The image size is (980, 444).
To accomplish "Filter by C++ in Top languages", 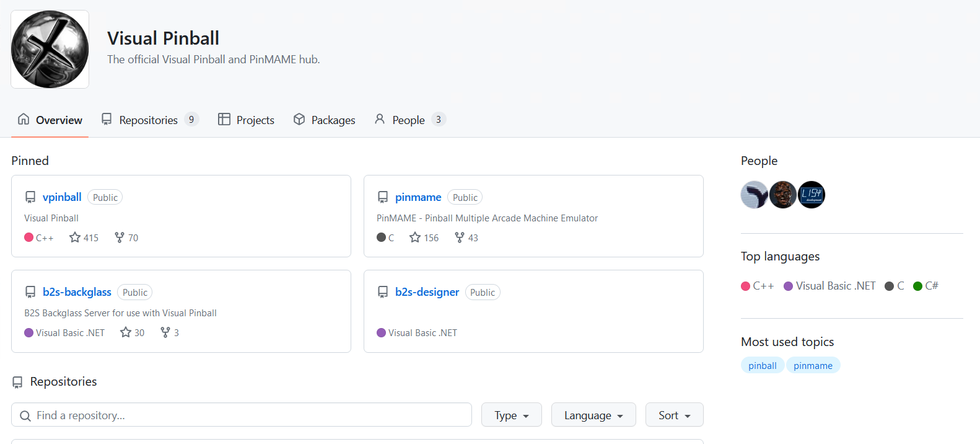I will tap(758, 286).
